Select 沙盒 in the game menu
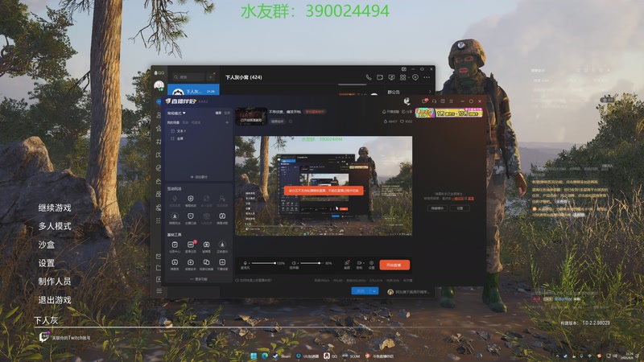The image size is (644, 362). point(47,245)
